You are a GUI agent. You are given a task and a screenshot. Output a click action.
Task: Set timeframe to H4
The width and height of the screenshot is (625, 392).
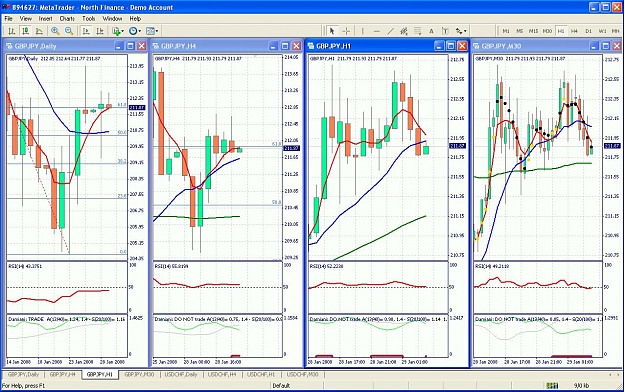[x=574, y=31]
